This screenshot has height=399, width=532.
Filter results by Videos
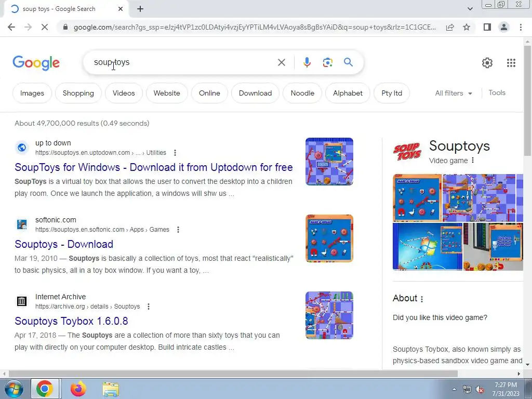[124, 94]
